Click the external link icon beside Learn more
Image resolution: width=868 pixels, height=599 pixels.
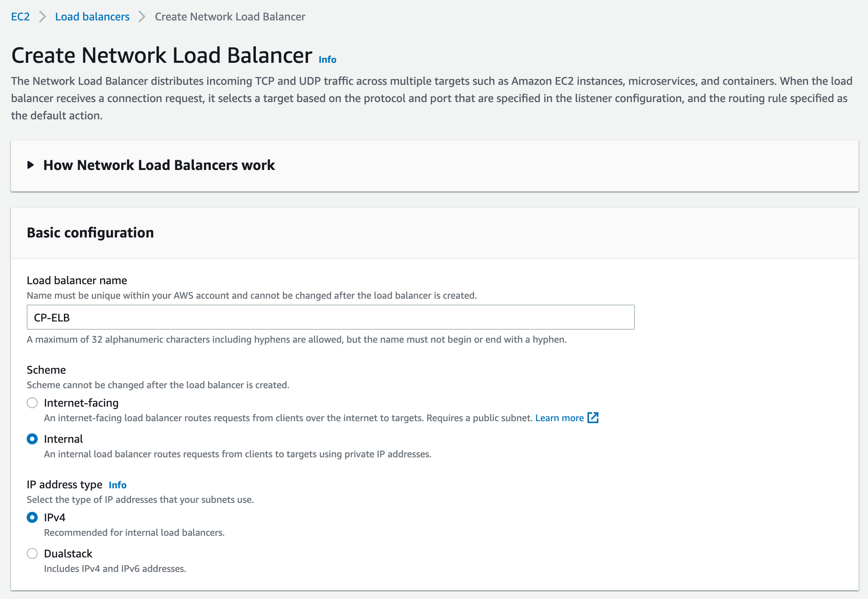pos(593,418)
